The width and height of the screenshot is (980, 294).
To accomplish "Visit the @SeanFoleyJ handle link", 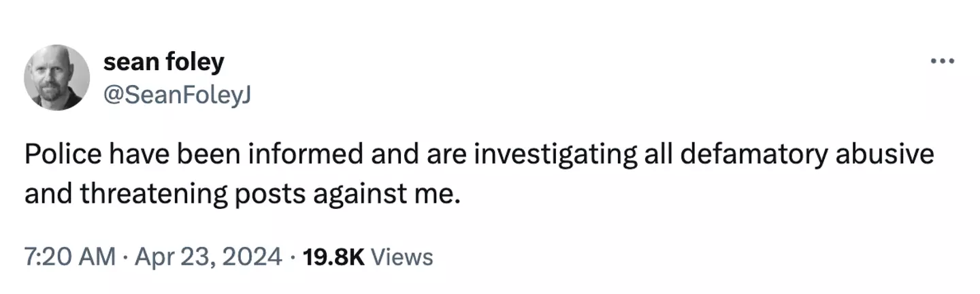I will (x=177, y=97).
